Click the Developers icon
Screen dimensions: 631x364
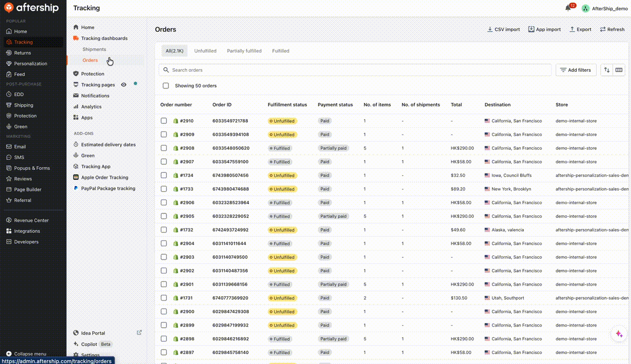pyautogui.click(x=9, y=242)
